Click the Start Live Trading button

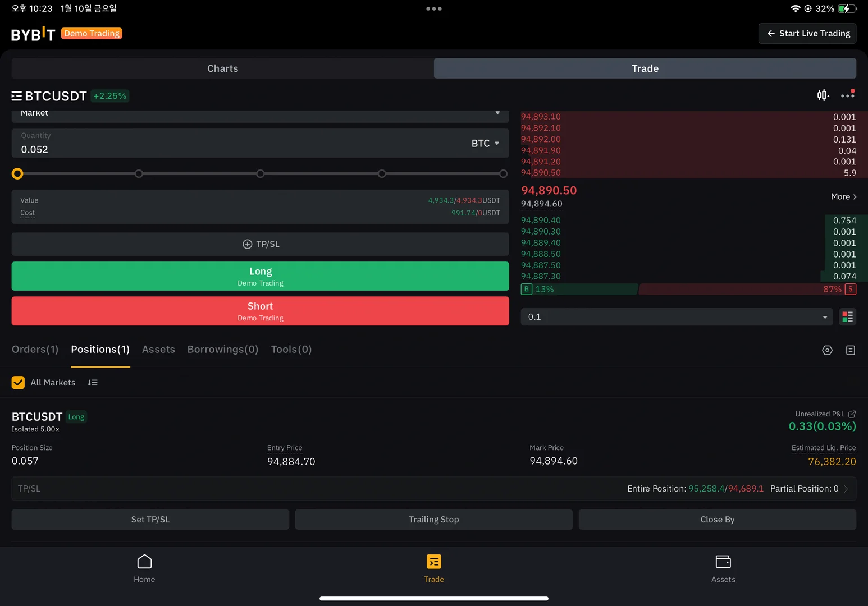coord(807,34)
